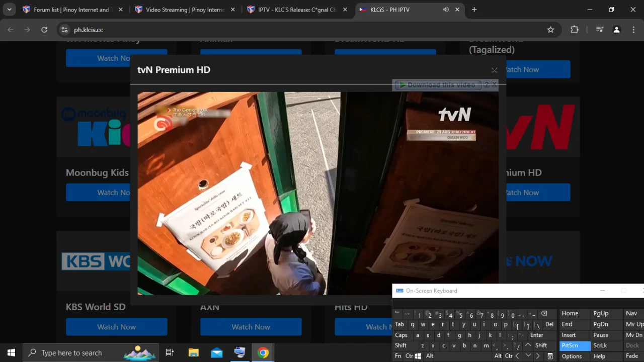Open a new browser tab
Image resolution: width=644 pixels, height=362 pixels.
pyautogui.click(x=474, y=10)
